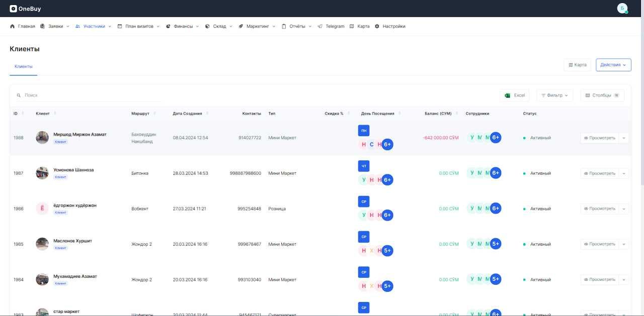This screenshot has width=644, height=316.
Task: Open the Столбцы columns selector
Action: pos(602,95)
